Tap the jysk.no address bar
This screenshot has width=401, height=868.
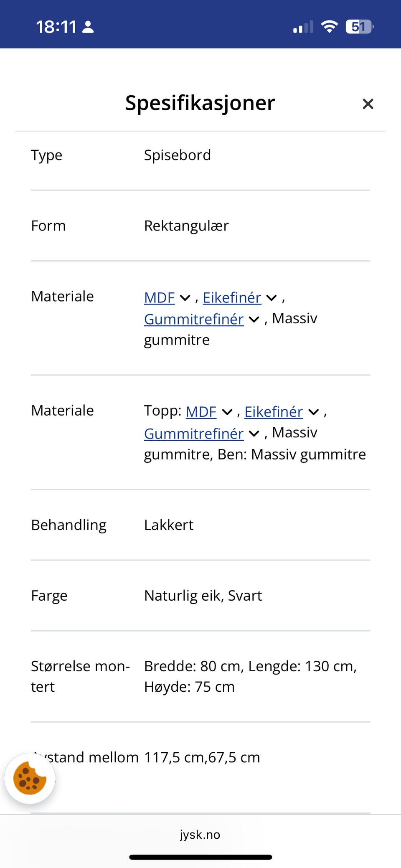(200, 835)
